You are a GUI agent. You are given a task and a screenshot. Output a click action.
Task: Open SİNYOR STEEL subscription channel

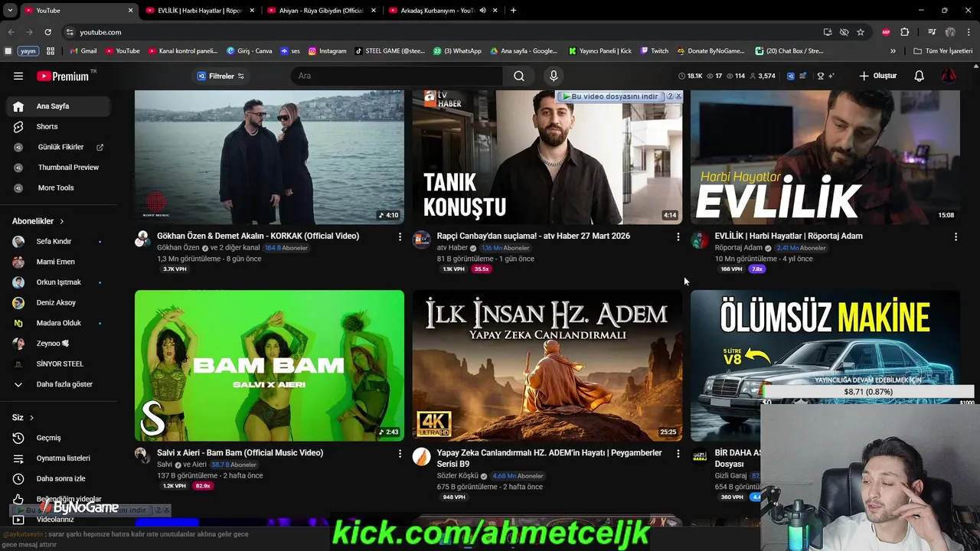pos(60,364)
